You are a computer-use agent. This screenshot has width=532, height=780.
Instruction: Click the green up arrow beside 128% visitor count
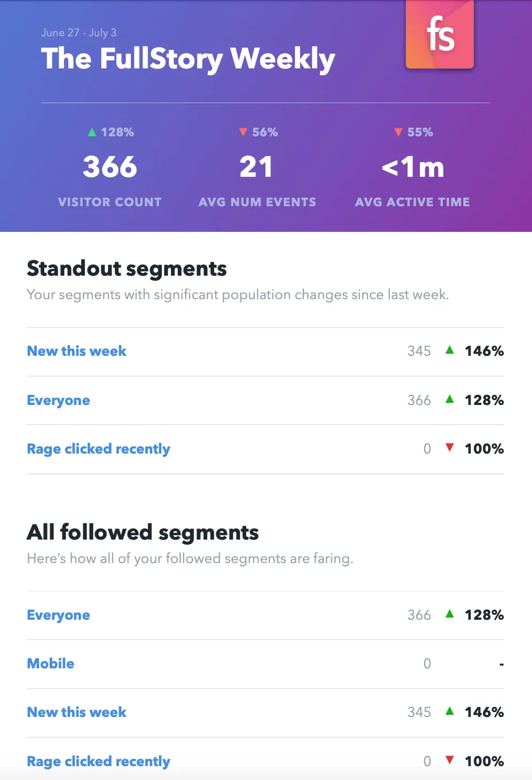tap(91, 131)
